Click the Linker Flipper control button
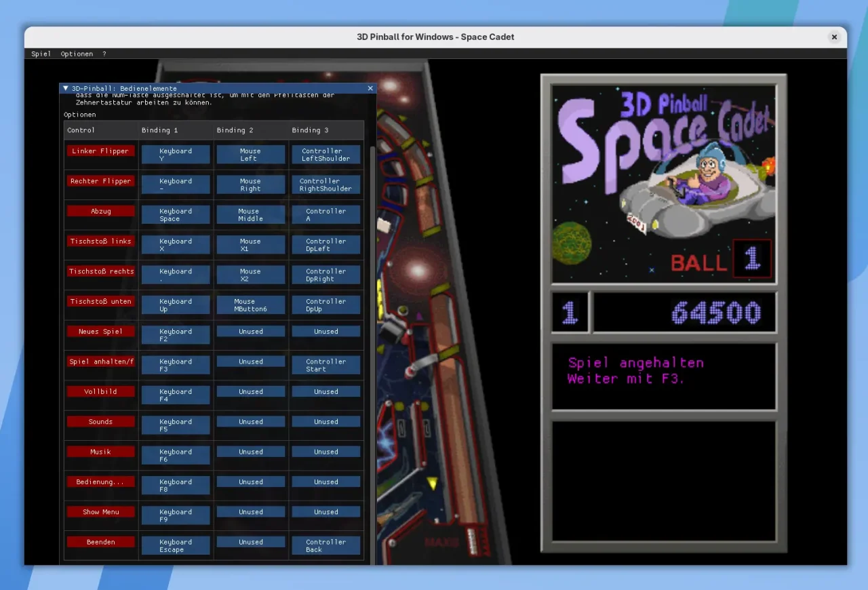868x590 pixels. [x=100, y=151]
